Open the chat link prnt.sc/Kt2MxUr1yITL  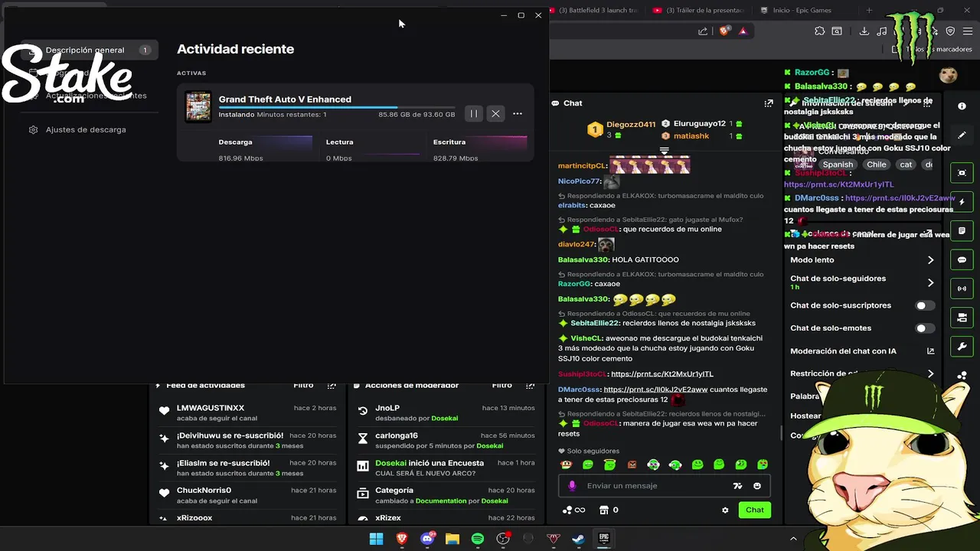click(x=662, y=374)
